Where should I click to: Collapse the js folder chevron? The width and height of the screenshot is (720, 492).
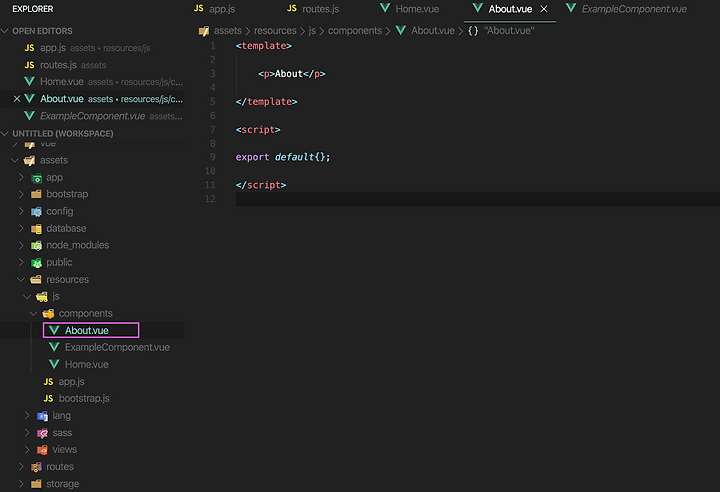[x=27, y=297]
